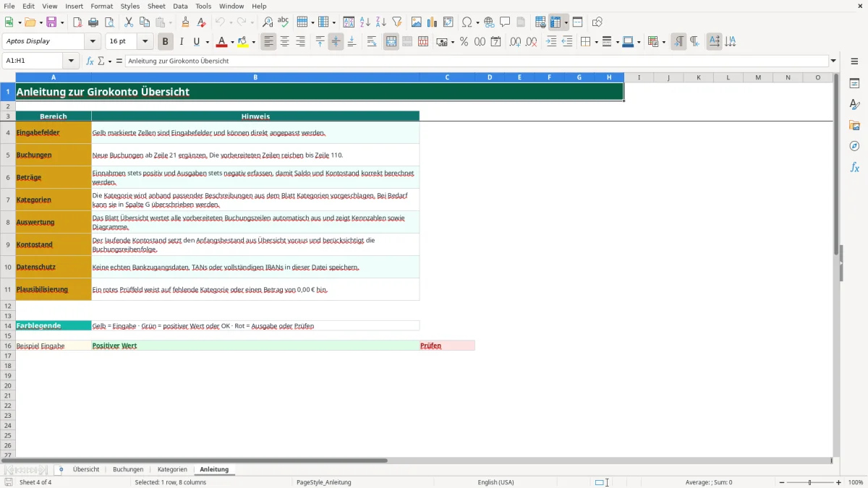The height and width of the screenshot is (488, 868).
Task: Toggle print preview
Action: 109,22
